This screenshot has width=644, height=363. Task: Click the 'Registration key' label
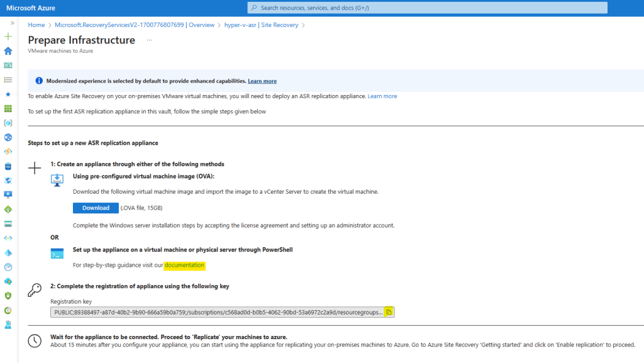pos(71,301)
